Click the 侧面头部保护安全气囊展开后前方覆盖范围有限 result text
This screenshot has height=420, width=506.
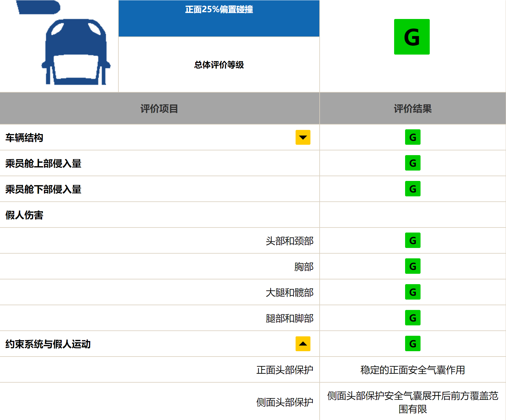point(413,402)
